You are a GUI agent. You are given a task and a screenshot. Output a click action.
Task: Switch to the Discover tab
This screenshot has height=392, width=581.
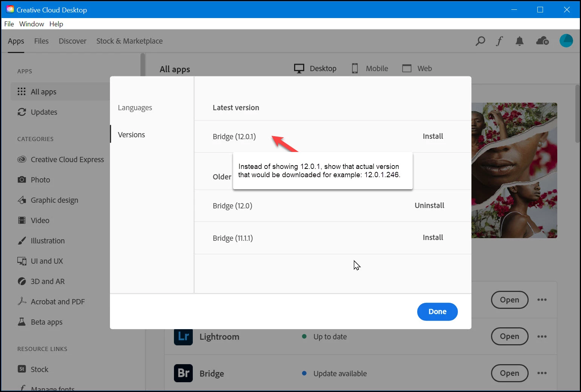tap(72, 41)
